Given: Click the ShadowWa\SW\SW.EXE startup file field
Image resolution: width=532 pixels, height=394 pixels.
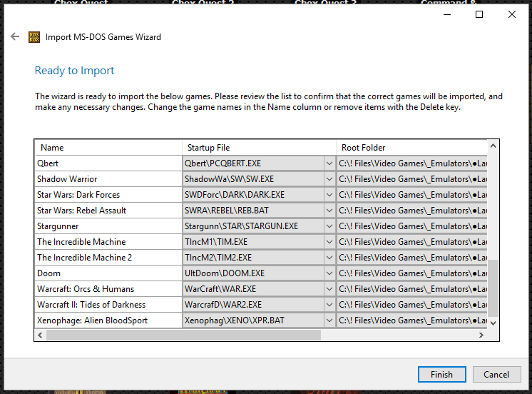Looking at the screenshot, I should tap(253, 179).
